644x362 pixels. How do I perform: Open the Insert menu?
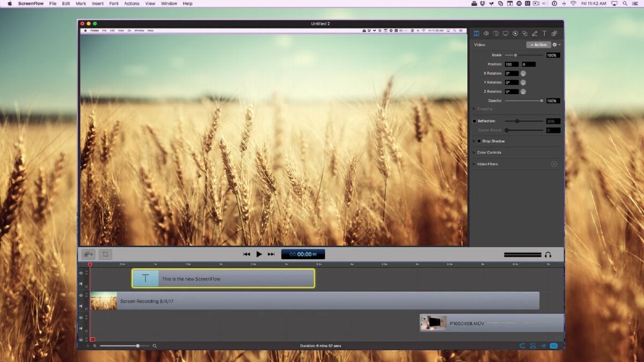click(x=97, y=3)
